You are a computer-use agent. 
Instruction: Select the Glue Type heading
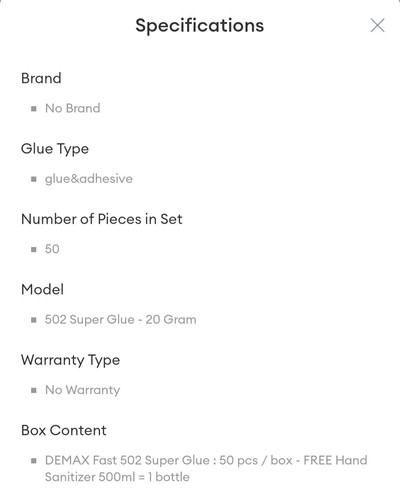pos(55,149)
